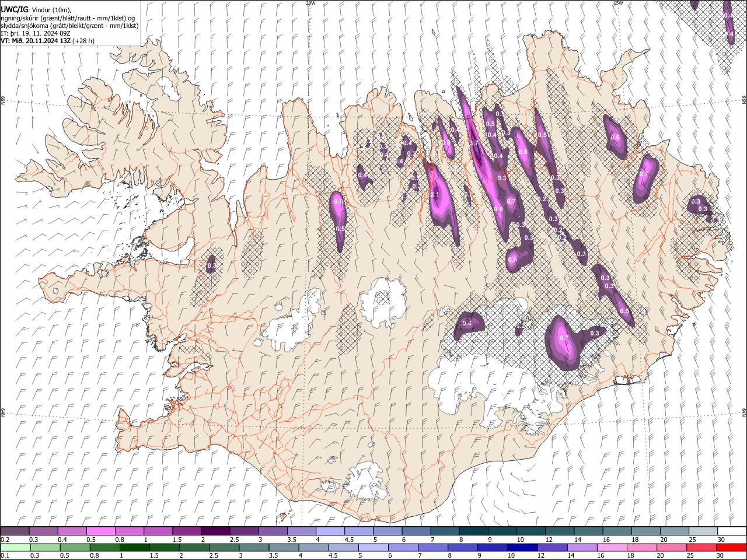Click the bright pink swatch between 0.5 and 0.8 in upper legend row
The width and height of the screenshot is (747, 560).
point(100,531)
